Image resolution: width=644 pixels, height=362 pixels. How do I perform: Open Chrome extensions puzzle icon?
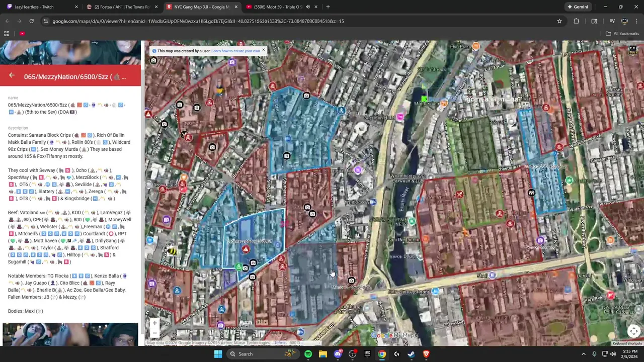point(576,21)
